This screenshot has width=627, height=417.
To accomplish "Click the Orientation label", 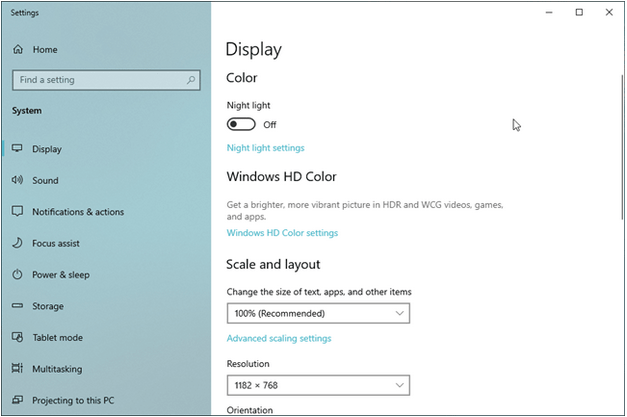I will tap(250, 410).
